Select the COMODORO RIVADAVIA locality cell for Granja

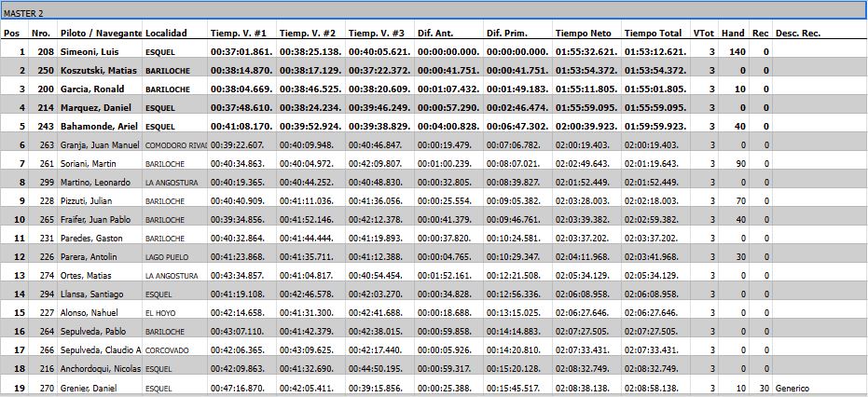[x=176, y=145]
